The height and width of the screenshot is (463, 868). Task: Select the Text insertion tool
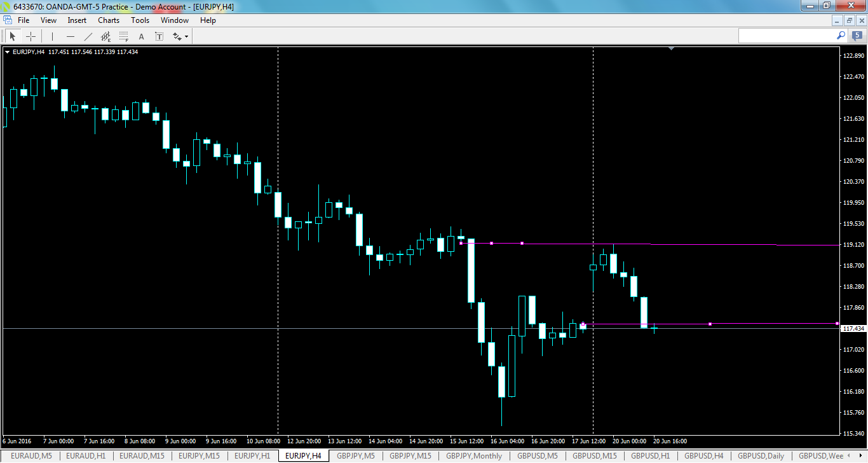[x=141, y=36]
